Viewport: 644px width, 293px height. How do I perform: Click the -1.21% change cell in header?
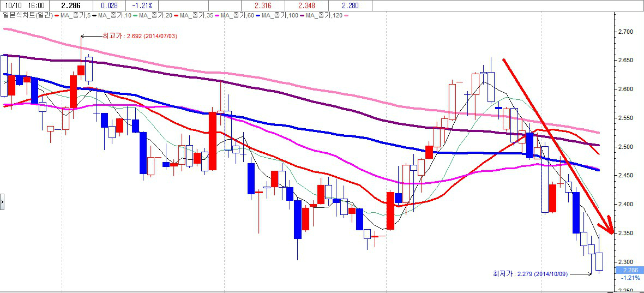coord(141,5)
